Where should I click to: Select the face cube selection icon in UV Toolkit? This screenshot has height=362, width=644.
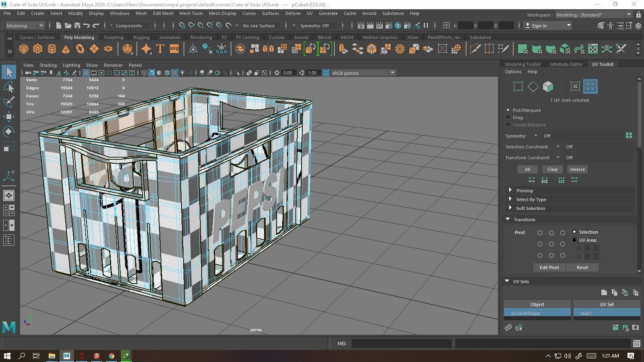click(548, 86)
